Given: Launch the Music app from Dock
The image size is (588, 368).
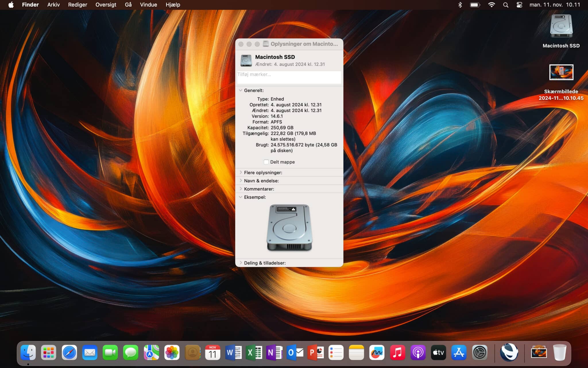Looking at the screenshot, I should click(x=397, y=352).
